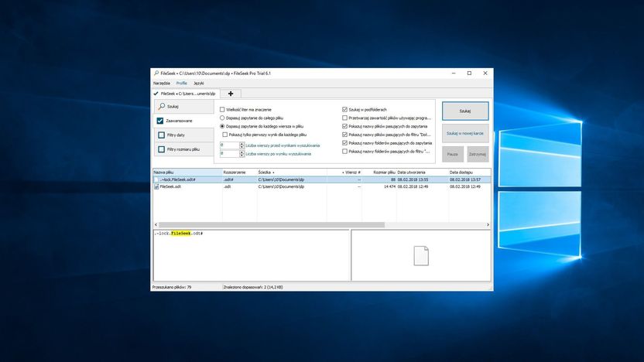644x362 pixels.
Task: Click the blank file icon in the preview pane
Action: (421, 256)
